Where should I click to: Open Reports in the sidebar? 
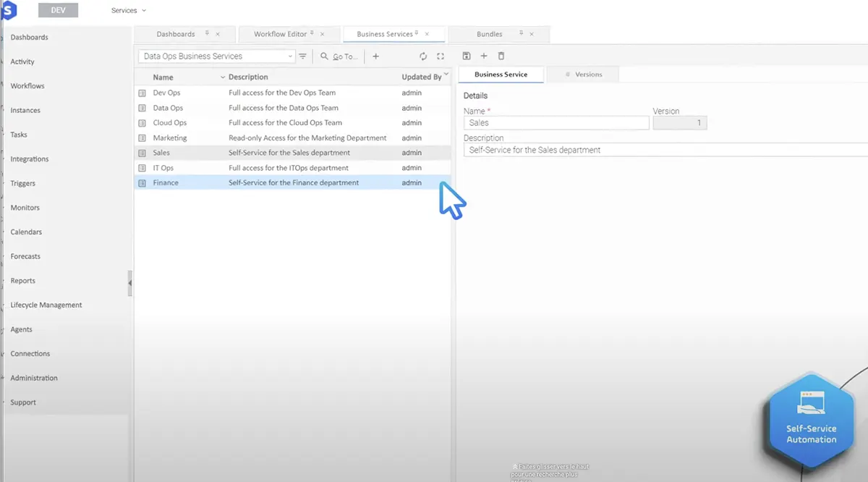22,281
